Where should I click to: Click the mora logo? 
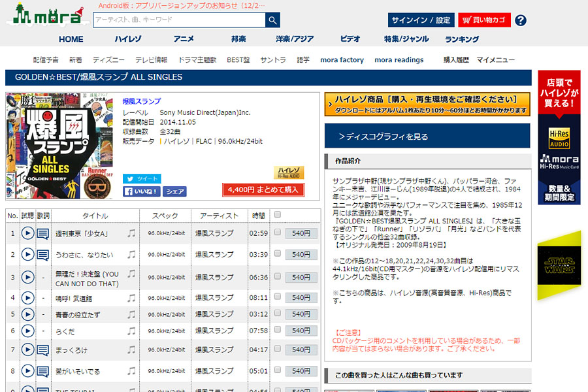(48, 14)
